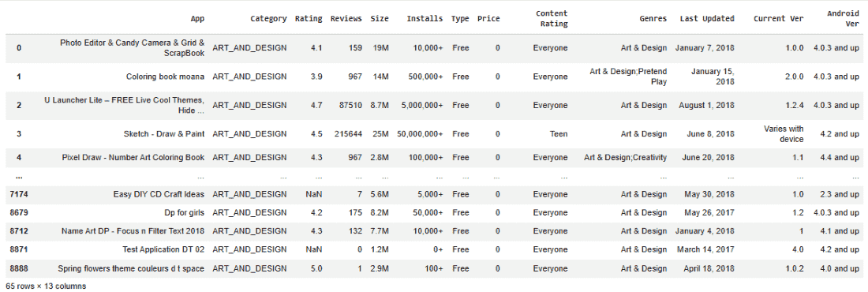The width and height of the screenshot is (868, 292).
Task: Click the Android version 4.4 and up
Action: tap(839, 157)
